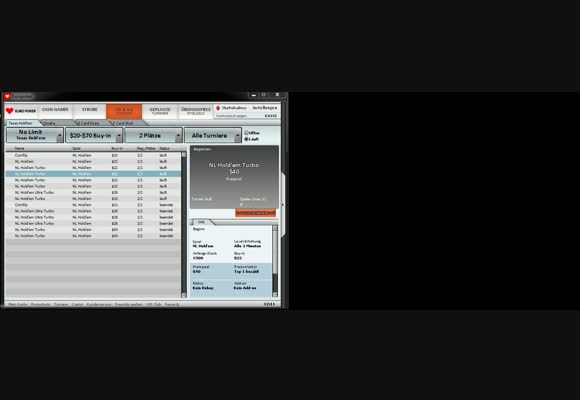This screenshot has height=400, width=580.
Task: Click the orange button below tournament preview
Action: click(x=256, y=213)
